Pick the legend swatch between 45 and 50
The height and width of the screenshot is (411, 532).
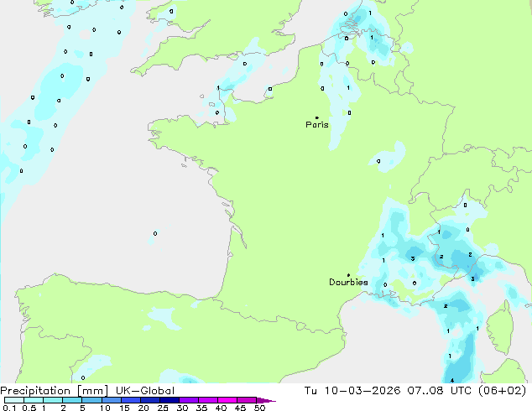[x=247, y=400]
